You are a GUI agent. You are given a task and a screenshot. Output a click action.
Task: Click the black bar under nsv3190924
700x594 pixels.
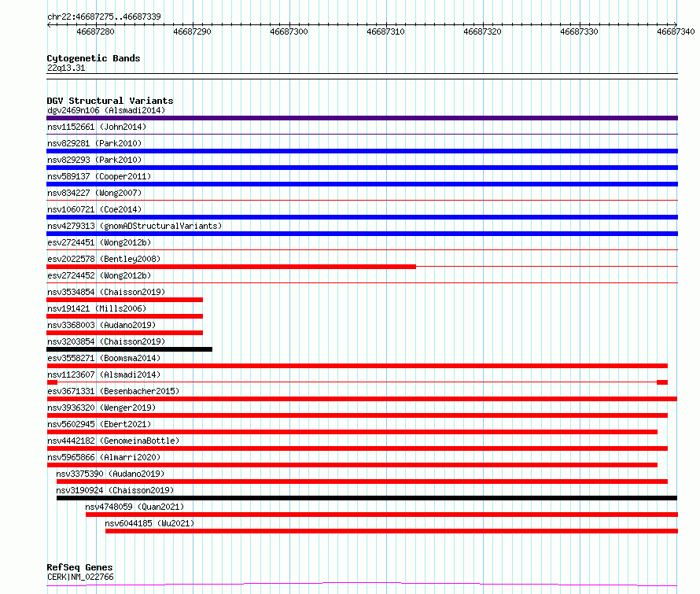coord(367,498)
